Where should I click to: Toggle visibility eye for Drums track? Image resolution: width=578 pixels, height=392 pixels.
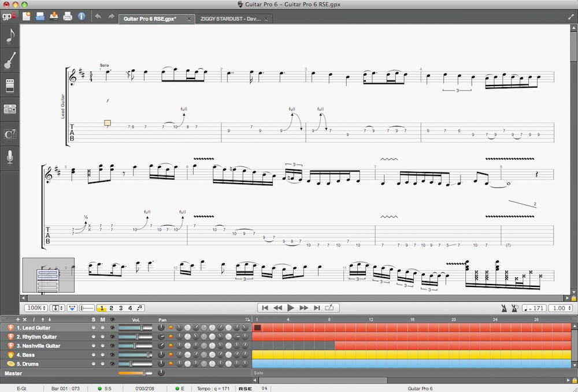tap(112, 364)
